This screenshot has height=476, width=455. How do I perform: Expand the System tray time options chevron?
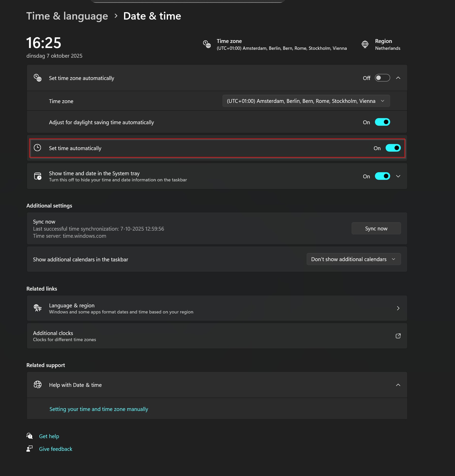click(x=398, y=176)
